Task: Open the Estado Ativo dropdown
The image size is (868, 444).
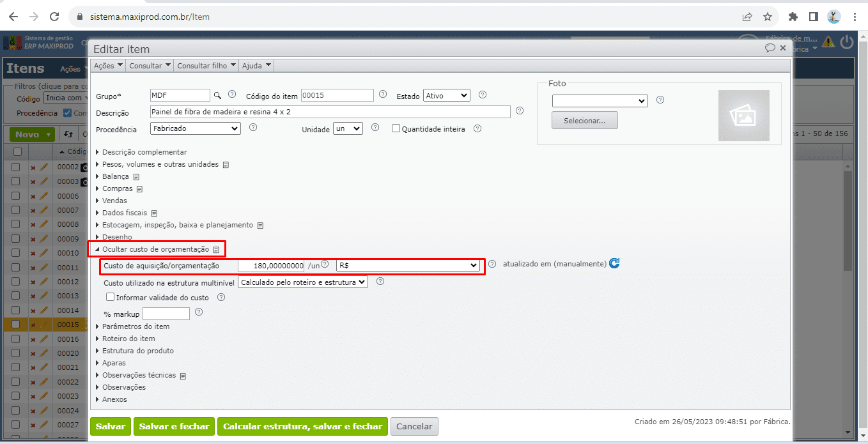Action: tap(447, 95)
